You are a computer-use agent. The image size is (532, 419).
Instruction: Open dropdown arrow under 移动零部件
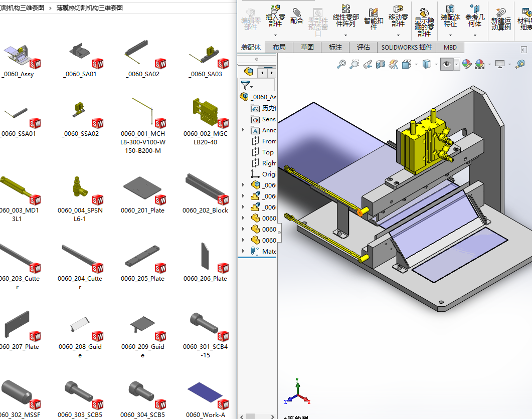[398, 35]
